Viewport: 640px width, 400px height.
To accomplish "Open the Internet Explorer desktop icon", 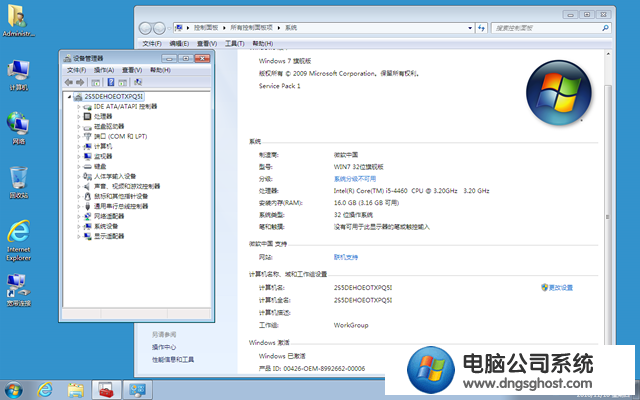I will click(18, 240).
